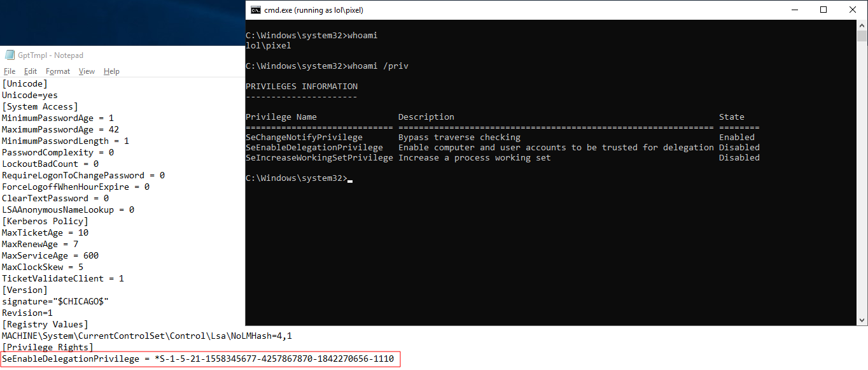Click the cmd scrollbar down arrow

click(862, 320)
